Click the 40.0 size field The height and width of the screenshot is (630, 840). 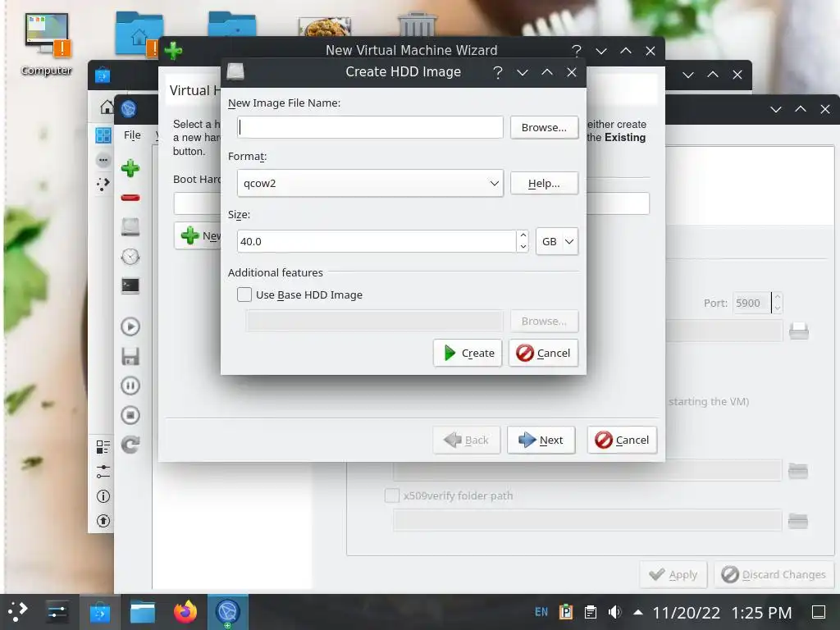click(x=377, y=242)
